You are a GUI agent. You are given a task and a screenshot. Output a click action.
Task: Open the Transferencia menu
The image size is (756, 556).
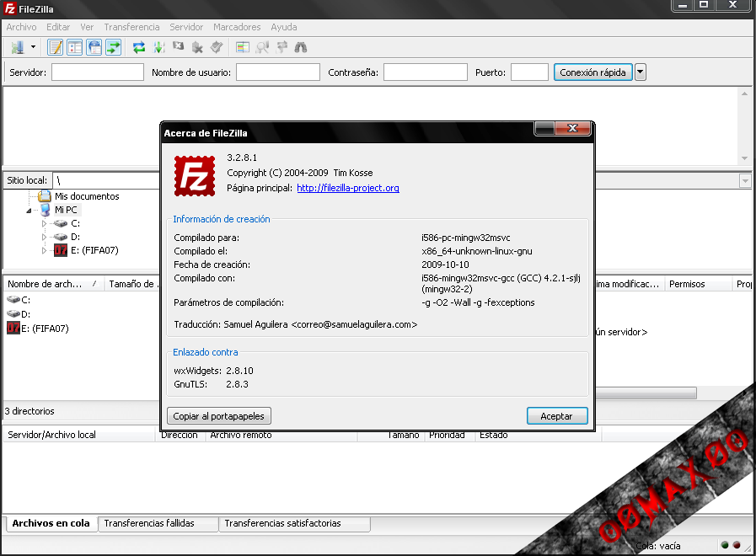pyautogui.click(x=131, y=27)
